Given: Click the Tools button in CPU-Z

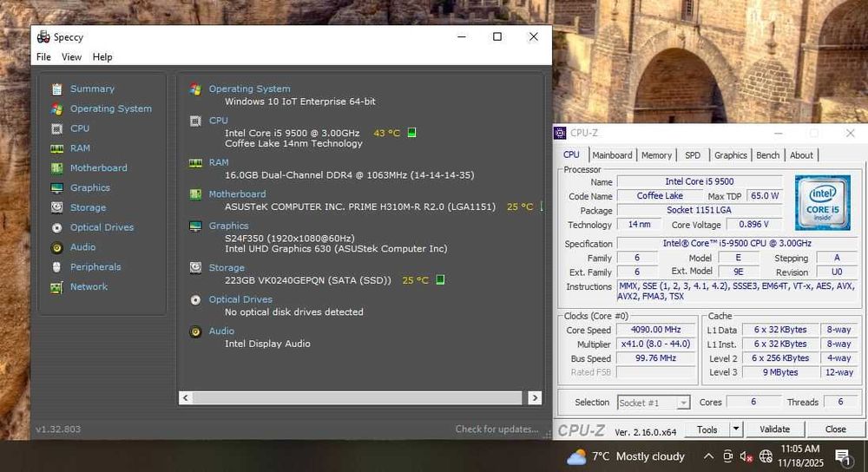Looking at the screenshot, I should [x=707, y=429].
